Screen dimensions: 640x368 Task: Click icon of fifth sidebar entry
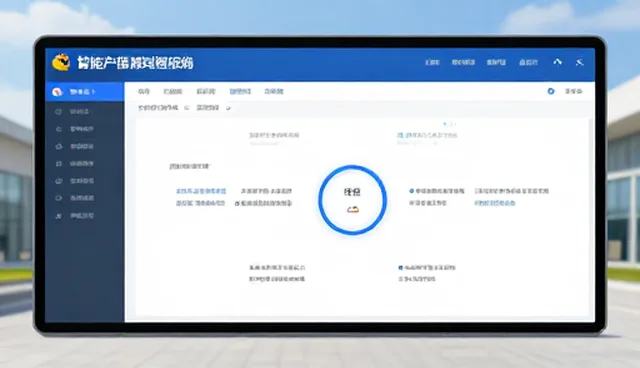click(58, 164)
